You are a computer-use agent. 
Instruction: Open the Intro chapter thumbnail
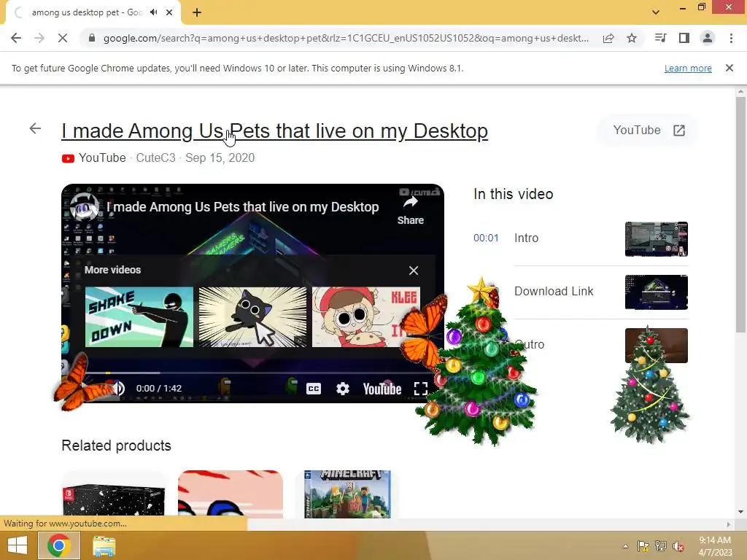[x=656, y=239]
